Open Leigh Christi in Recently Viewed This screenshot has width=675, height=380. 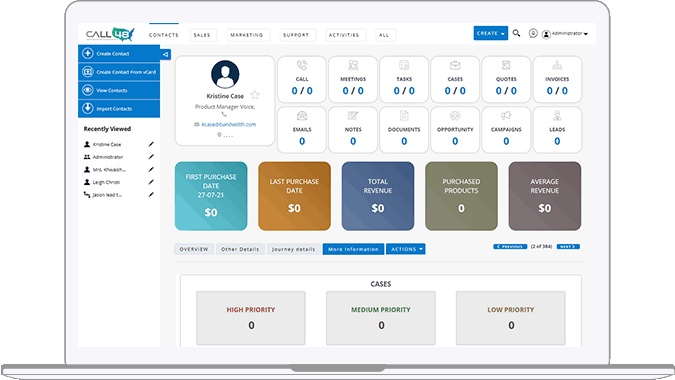point(106,182)
